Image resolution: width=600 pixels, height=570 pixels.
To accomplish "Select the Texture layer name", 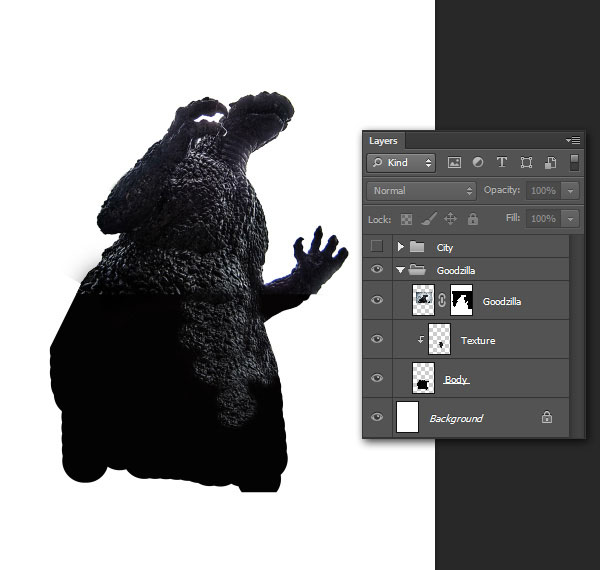I will [478, 340].
